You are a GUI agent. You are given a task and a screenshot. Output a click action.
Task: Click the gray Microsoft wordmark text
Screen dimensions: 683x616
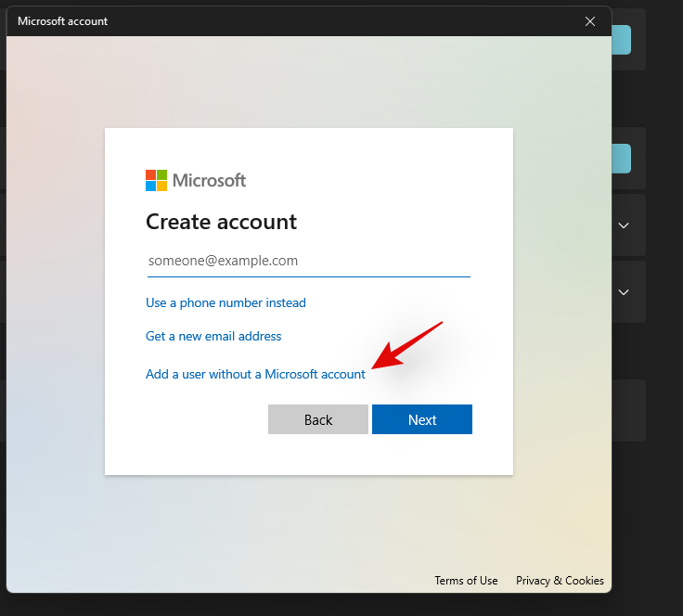[x=209, y=180]
